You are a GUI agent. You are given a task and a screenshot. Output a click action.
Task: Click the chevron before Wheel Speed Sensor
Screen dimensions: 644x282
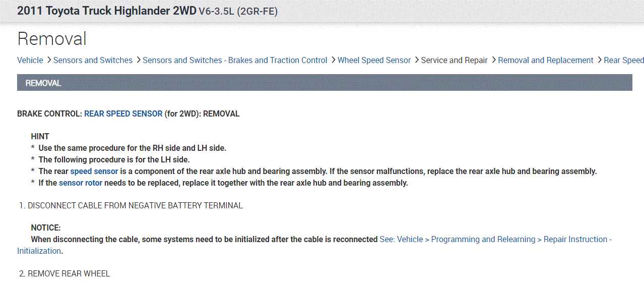(333, 60)
